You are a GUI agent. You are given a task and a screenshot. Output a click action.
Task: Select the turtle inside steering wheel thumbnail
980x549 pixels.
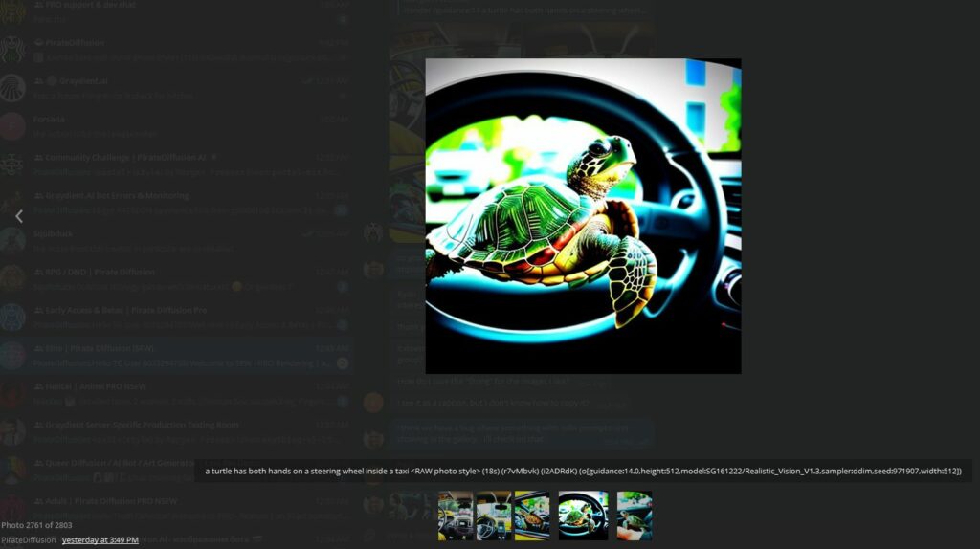coord(583,516)
